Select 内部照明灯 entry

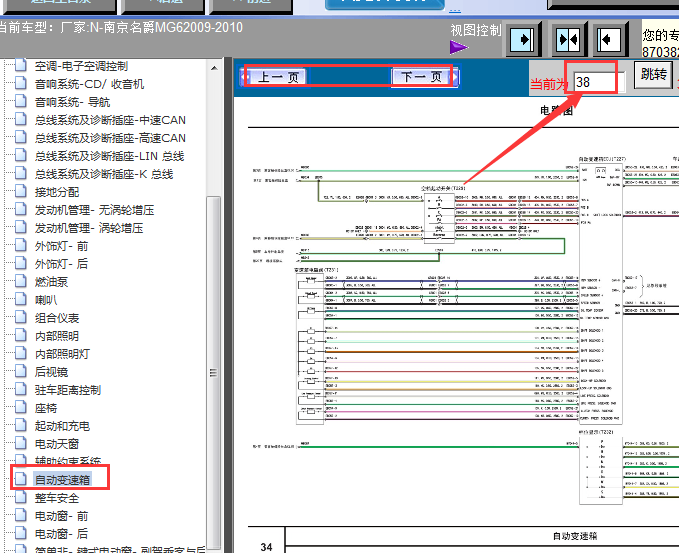[62, 354]
